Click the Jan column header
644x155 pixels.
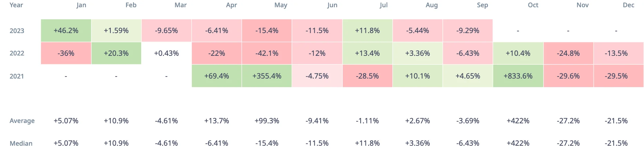click(81, 5)
